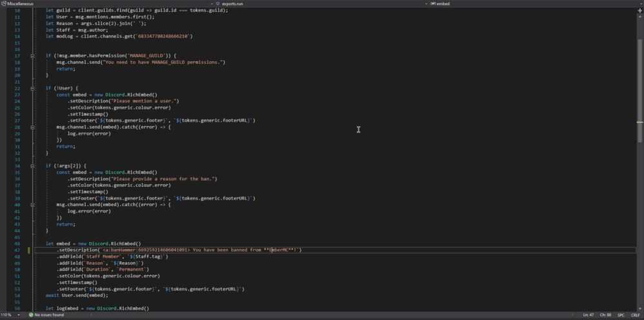Click the 'let logEmbed = new Discord.RichEmbed()' line
Image resolution: width=644 pixels, height=320 pixels.
[97, 308]
